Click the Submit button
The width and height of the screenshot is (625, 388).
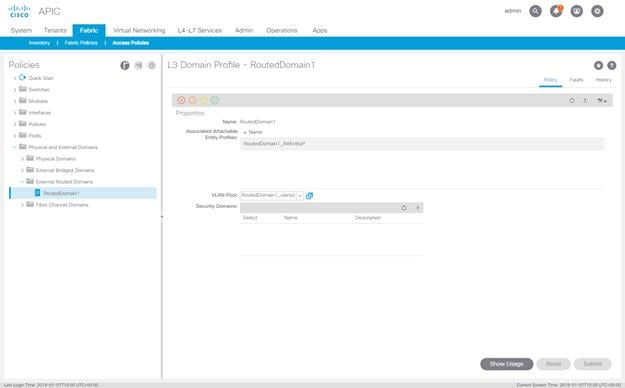tap(593, 364)
